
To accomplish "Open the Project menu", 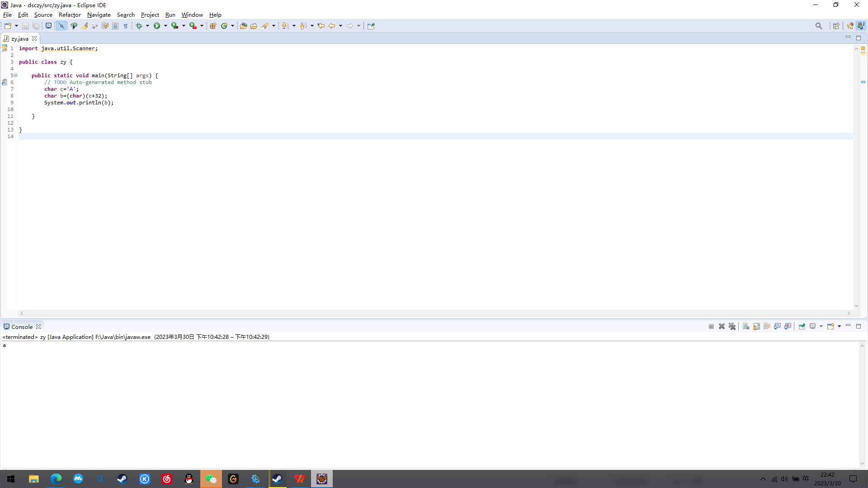I will (150, 14).
